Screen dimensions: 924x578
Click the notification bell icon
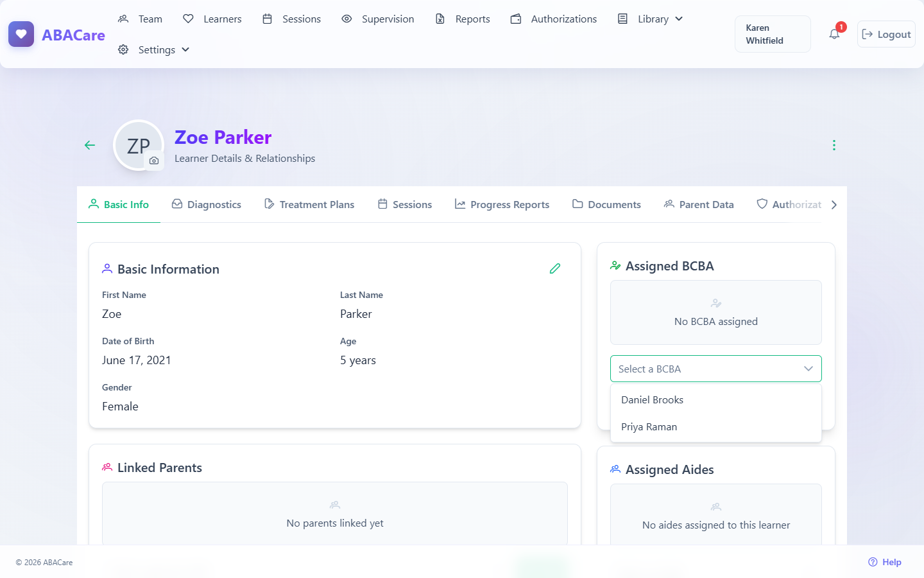pos(834,34)
